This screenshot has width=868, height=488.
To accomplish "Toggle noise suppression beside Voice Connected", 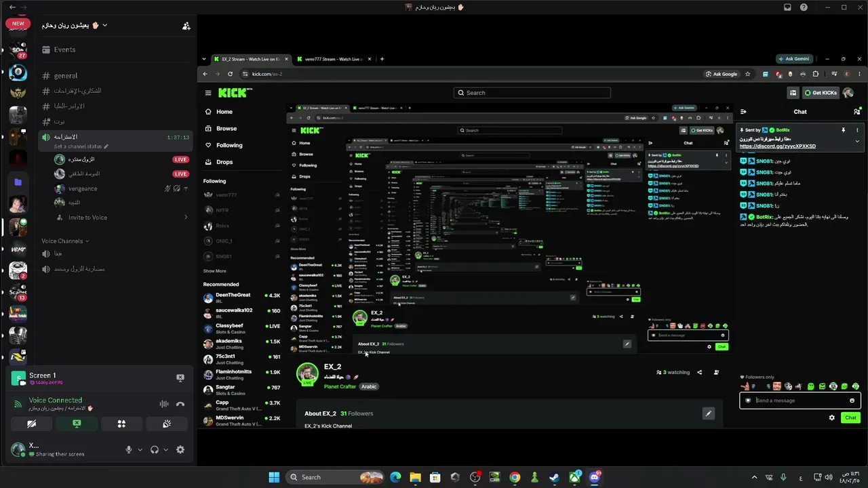I will [x=163, y=404].
